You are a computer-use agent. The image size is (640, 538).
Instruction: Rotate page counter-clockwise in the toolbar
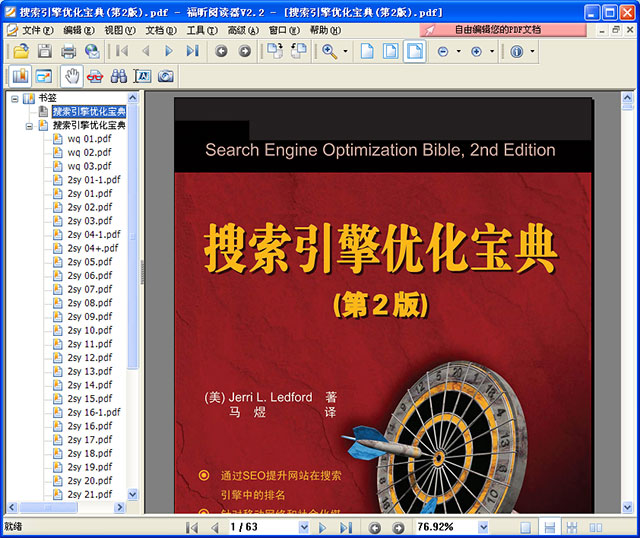[x=299, y=51]
